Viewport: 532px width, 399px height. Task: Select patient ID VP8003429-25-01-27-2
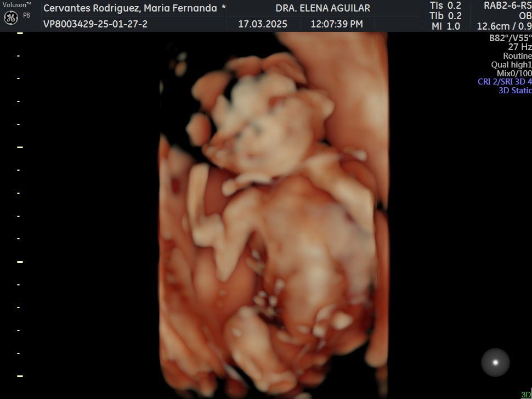coord(95,24)
